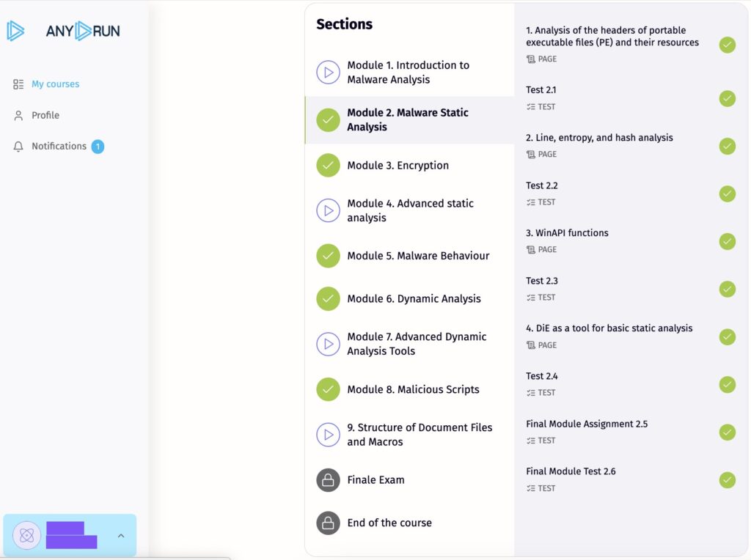Select Module 8. Malicious Scripts section

413,390
